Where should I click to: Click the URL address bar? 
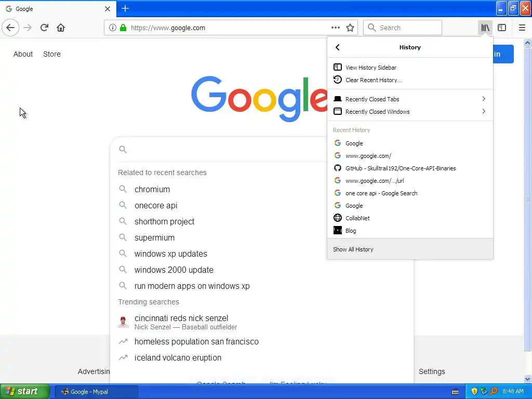coord(230,28)
